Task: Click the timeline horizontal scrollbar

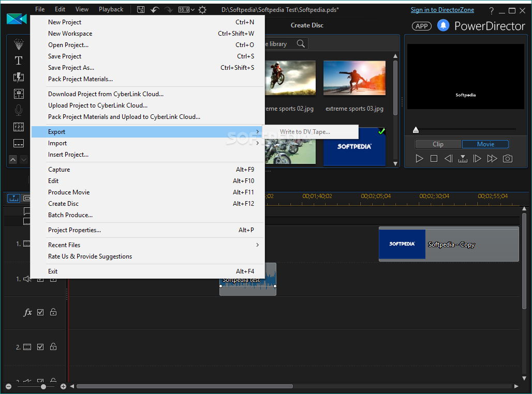Action: [x=185, y=386]
